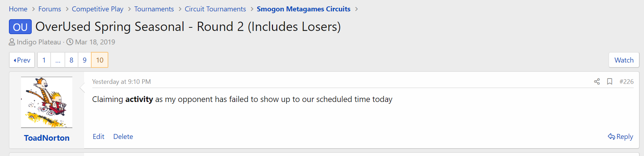
Task: Navigate to Home breadcrumb
Action: 18,9
